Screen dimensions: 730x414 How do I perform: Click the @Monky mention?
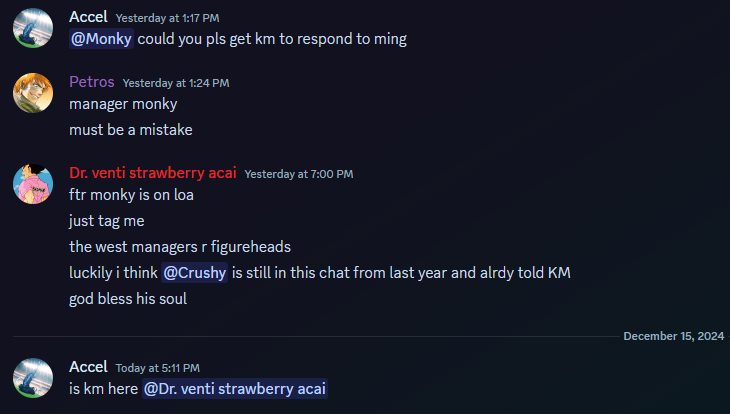[x=101, y=39]
